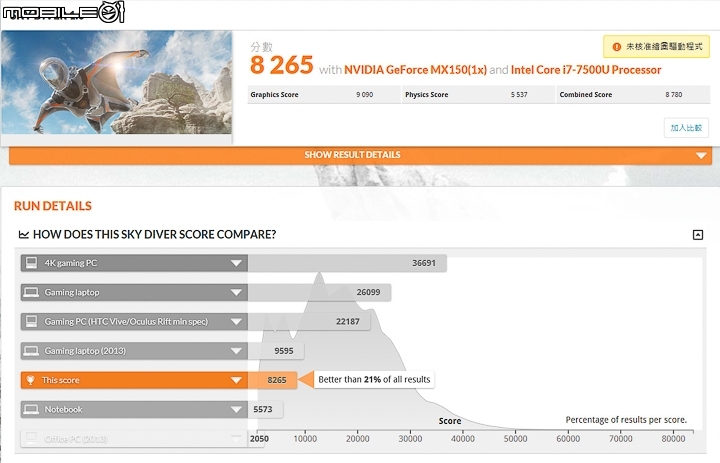Screen dimensions: 720x463
Task: Click the Better than 21% of all results tooltip
Action: (374, 379)
